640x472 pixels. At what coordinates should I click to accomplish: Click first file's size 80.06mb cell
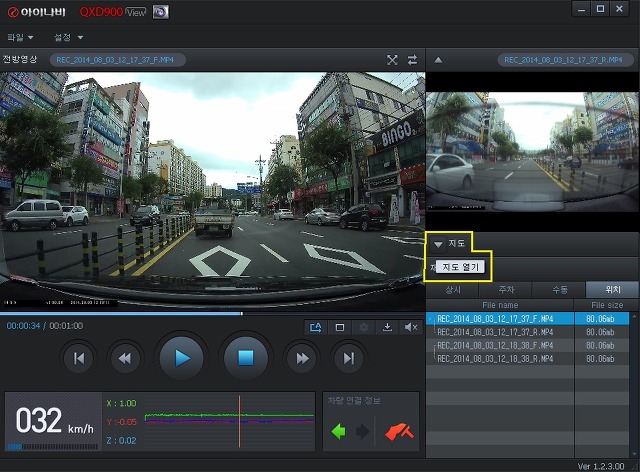600,318
